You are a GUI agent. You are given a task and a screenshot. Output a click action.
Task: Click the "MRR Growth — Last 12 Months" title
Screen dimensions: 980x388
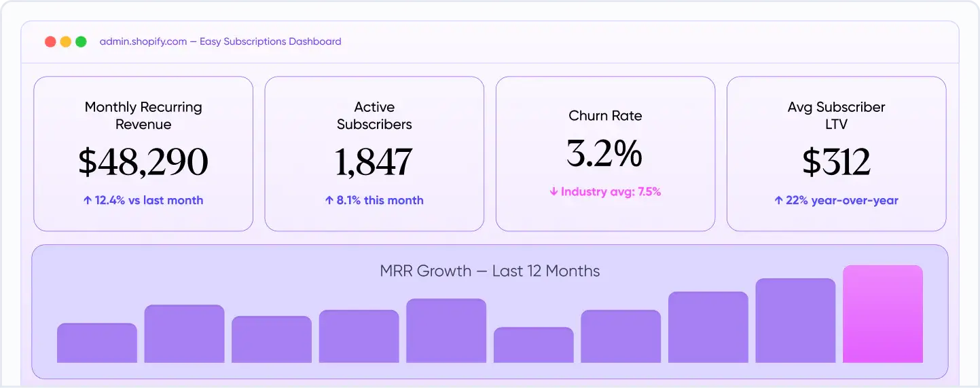click(x=490, y=271)
